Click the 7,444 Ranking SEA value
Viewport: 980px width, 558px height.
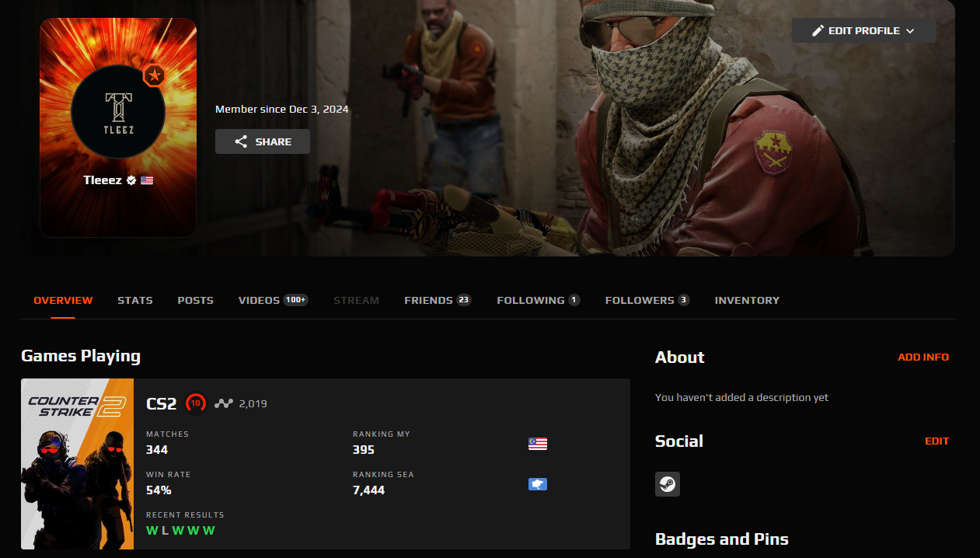(368, 490)
